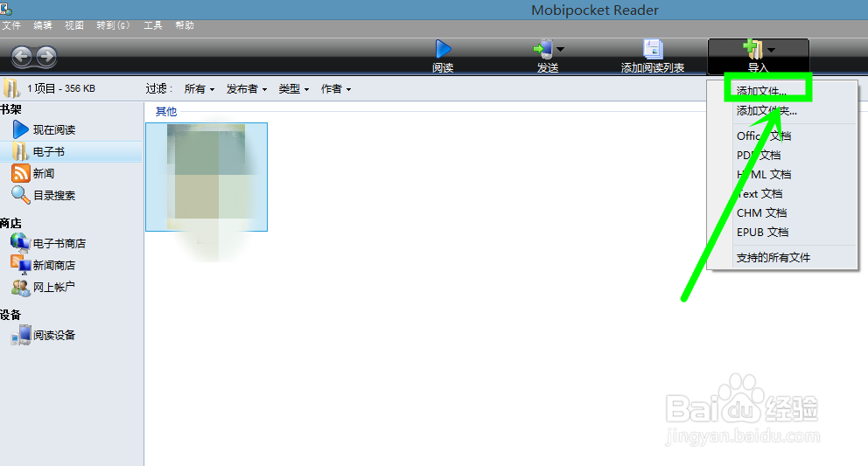Open the 视图 menu
Image resolution: width=868 pixels, height=466 pixels.
74,25
